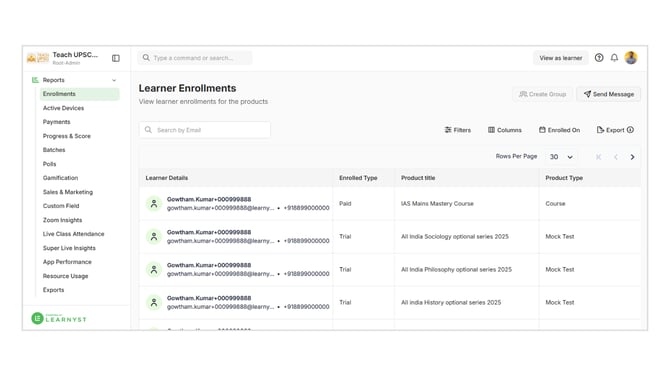
Task: Open the Enrolled On date picker
Action: [x=559, y=130]
